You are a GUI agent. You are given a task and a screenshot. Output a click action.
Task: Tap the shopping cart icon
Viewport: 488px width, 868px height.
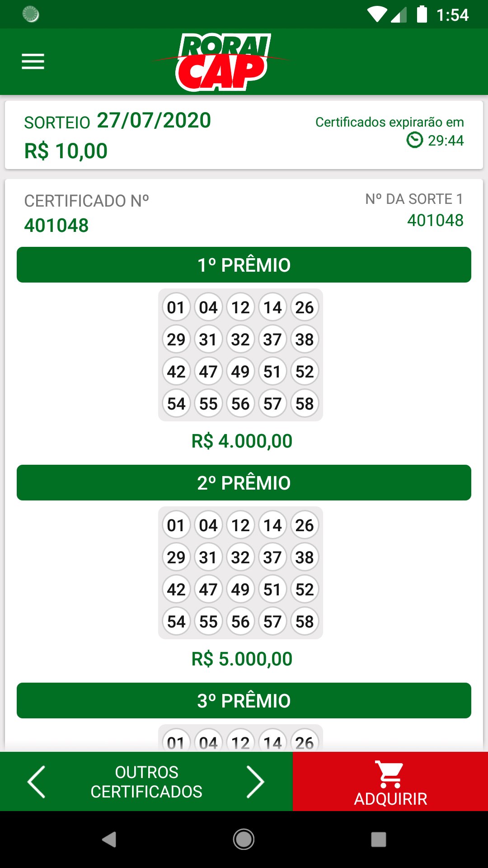390,774
